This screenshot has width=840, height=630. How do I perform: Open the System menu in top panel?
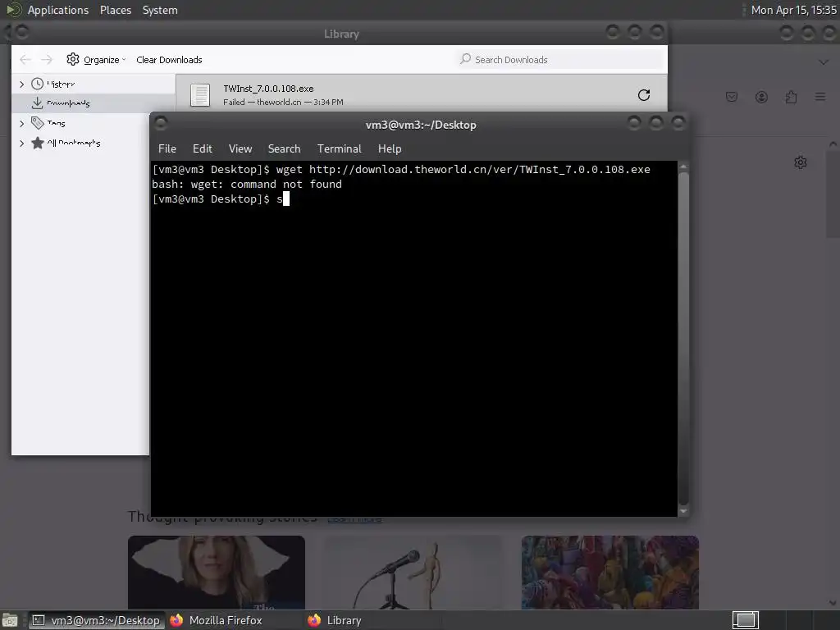[x=160, y=10]
